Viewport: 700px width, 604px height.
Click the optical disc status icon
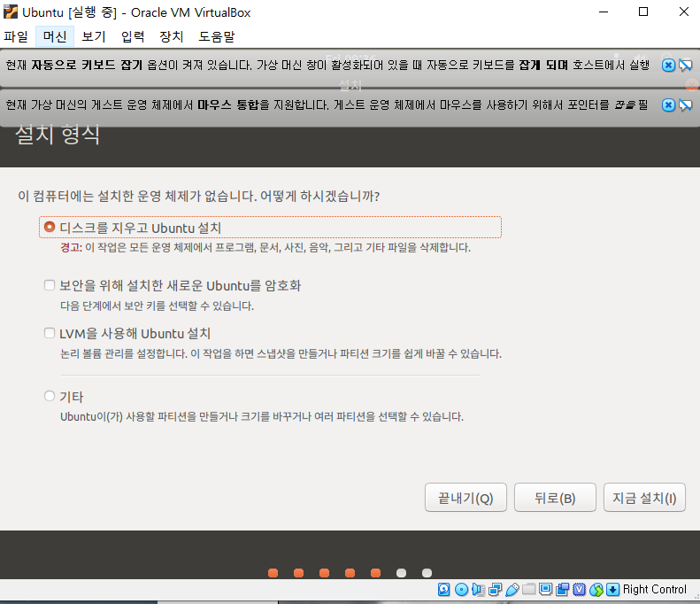tap(461, 589)
